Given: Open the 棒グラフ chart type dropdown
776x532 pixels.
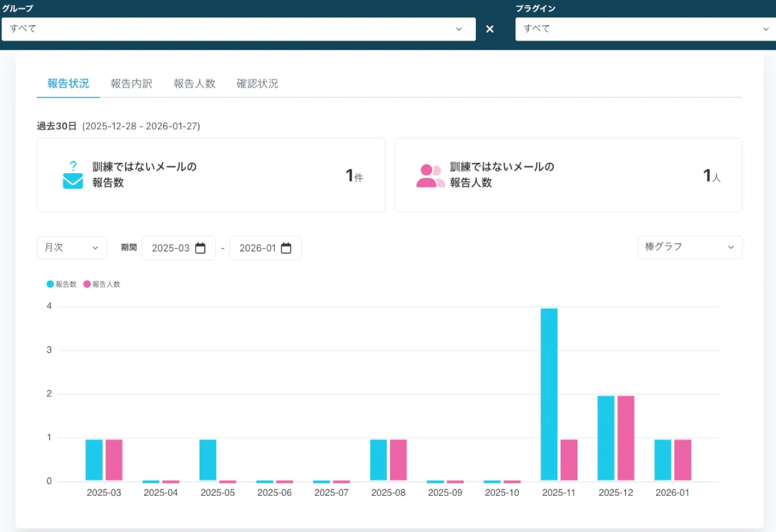Looking at the screenshot, I should [x=689, y=247].
